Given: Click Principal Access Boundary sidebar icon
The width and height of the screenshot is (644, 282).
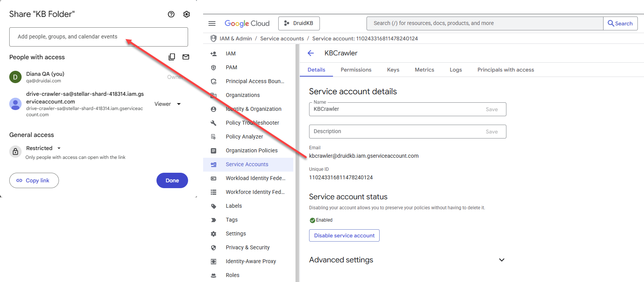Looking at the screenshot, I should 214,82.
